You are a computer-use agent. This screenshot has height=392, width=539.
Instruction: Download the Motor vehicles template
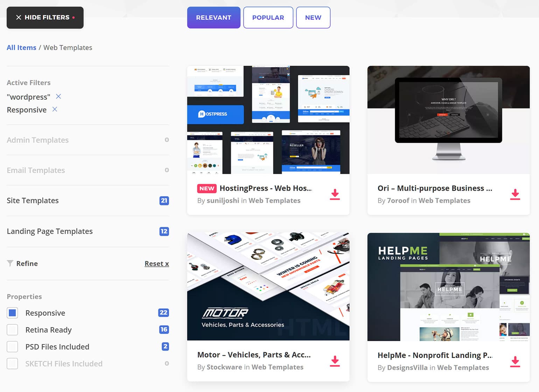[x=335, y=362]
